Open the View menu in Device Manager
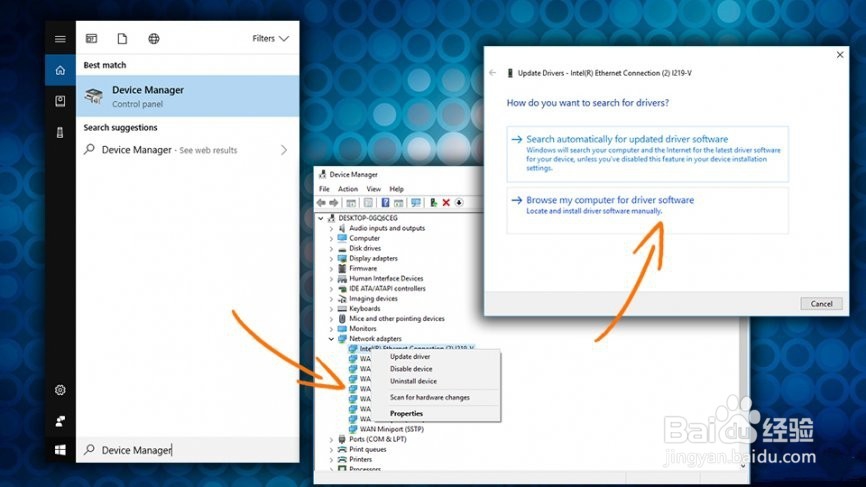Viewport: 866px width, 487px height. (374, 189)
